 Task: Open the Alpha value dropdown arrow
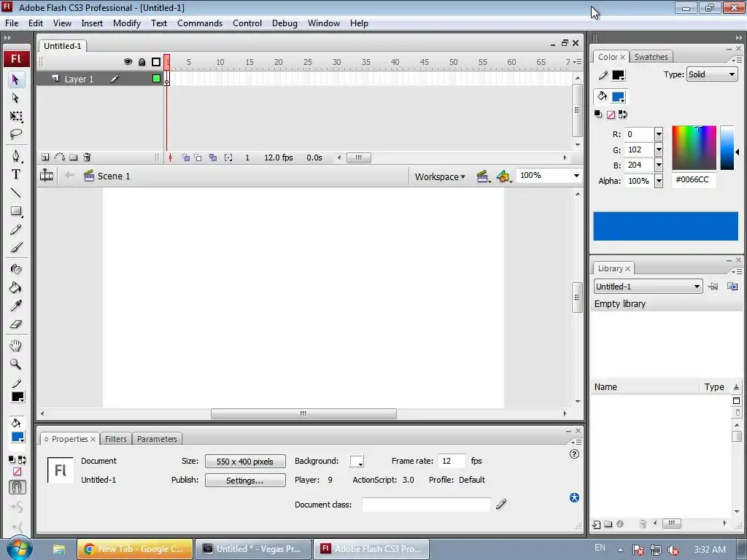(x=659, y=181)
